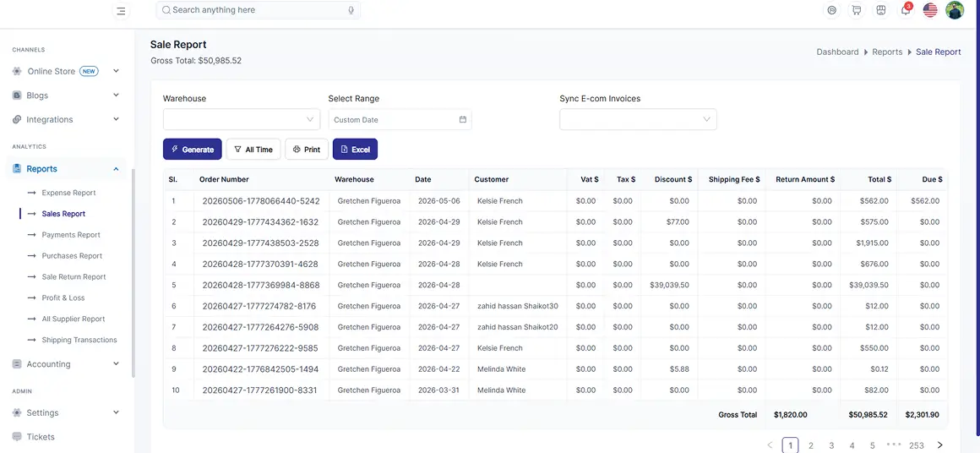Click Melinda White in row 9
The width and height of the screenshot is (980, 453).
pos(501,369)
